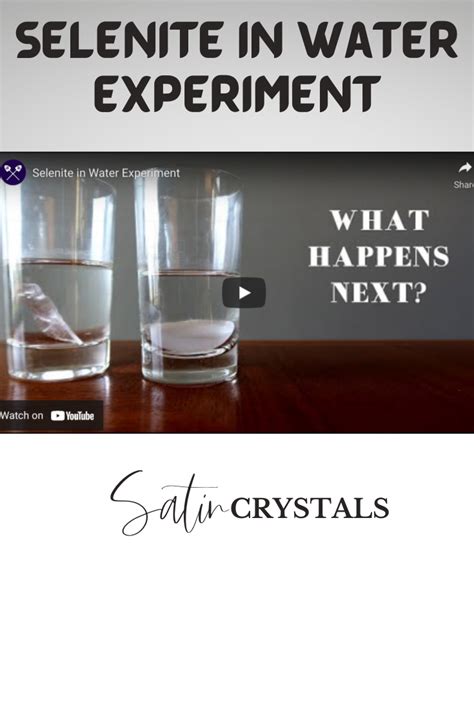Click the large EXPERIMENT headline word
Screen dimensions: 474x710
click(237, 94)
